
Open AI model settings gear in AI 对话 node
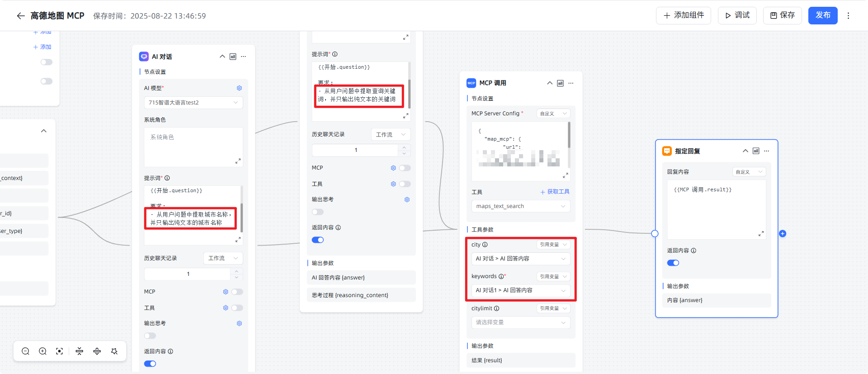tap(239, 88)
